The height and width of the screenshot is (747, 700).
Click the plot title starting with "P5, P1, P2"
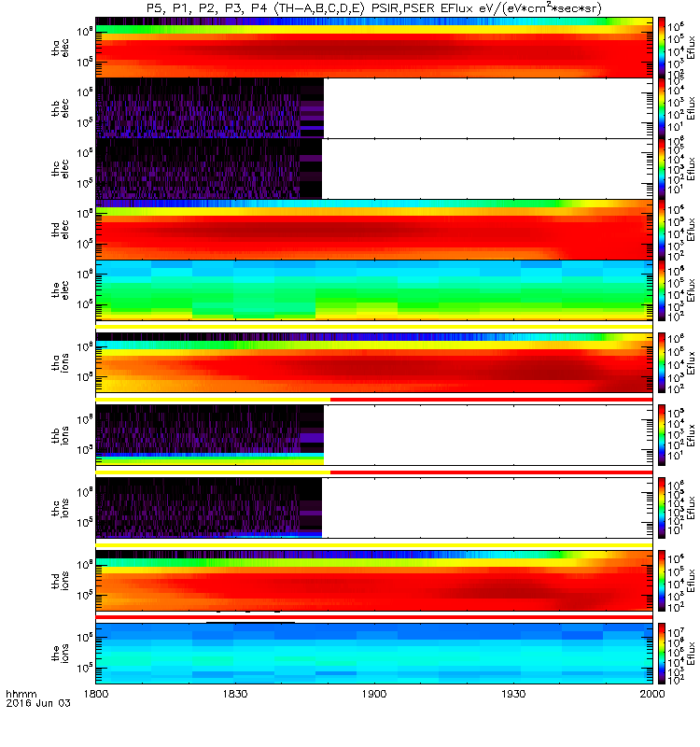tap(374, 8)
